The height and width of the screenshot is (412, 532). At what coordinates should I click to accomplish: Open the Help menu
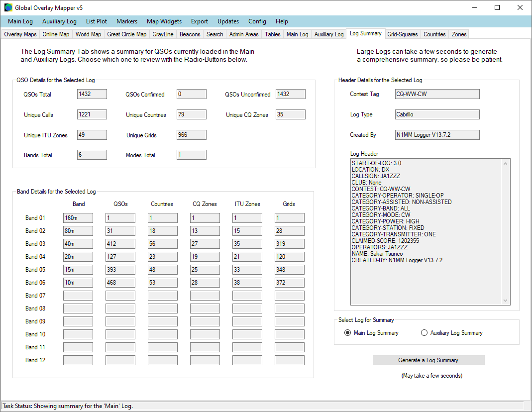click(282, 21)
